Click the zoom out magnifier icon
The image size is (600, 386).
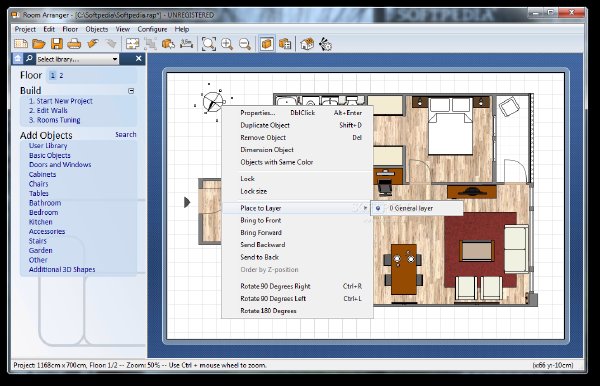pyautogui.click(x=245, y=44)
